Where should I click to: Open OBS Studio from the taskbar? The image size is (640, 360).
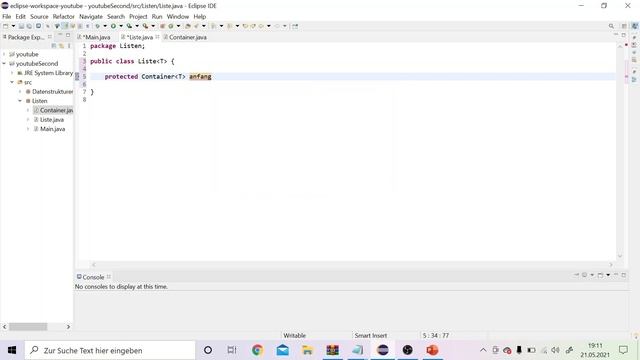pyautogui.click(x=407, y=350)
